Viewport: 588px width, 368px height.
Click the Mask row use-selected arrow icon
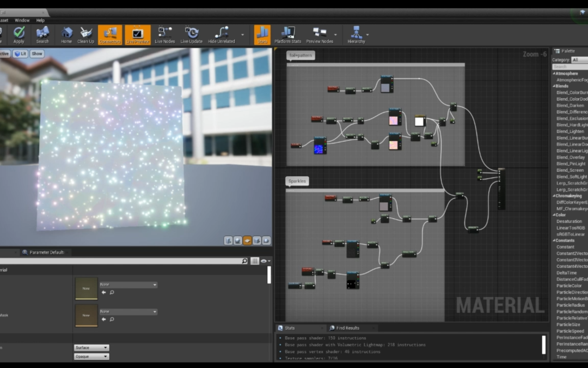point(104,319)
